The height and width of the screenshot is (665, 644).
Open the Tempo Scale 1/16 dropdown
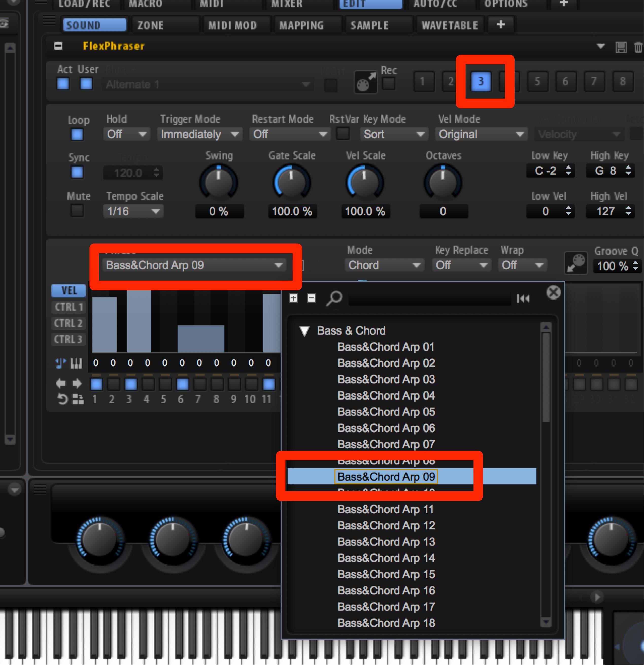point(133,211)
